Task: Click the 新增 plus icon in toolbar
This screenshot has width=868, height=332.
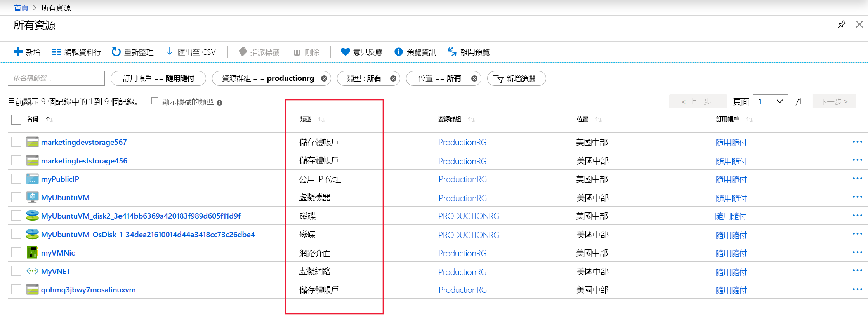Action: [x=18, y=52]
